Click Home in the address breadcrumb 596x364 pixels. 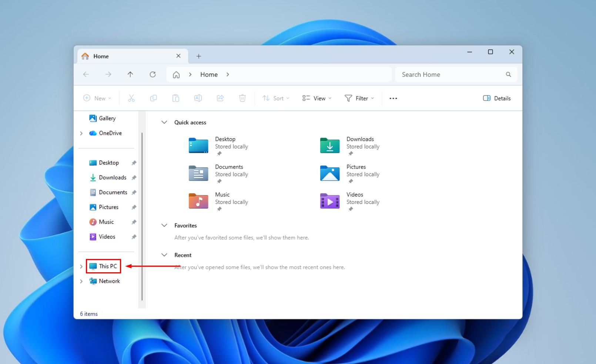pos(209,74)
